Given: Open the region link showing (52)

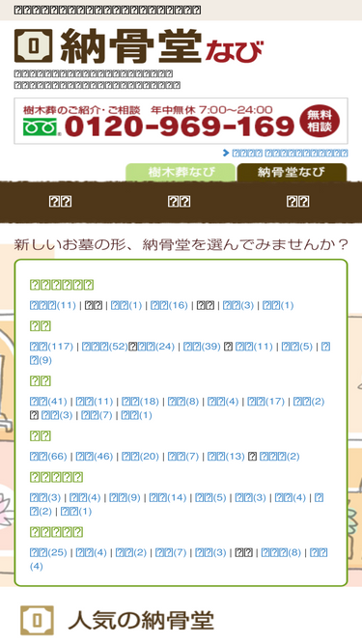Looking at the screenshot, I should [x=104, y=347].
